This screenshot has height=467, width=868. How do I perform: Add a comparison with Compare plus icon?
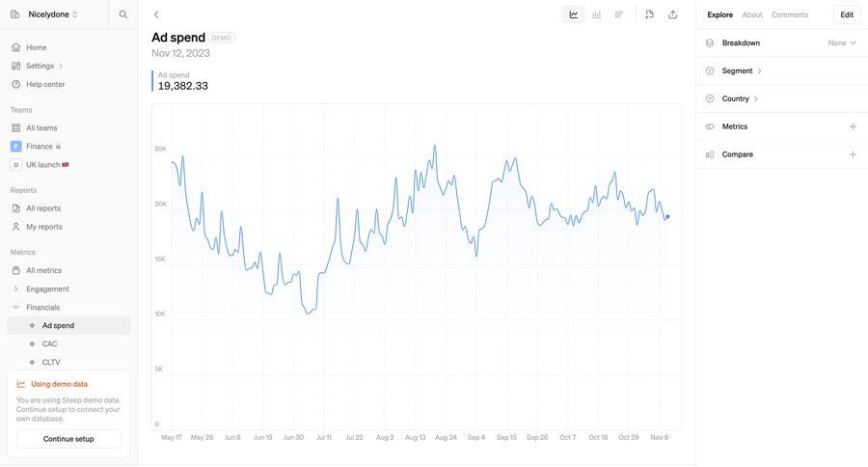coord(853,154)
